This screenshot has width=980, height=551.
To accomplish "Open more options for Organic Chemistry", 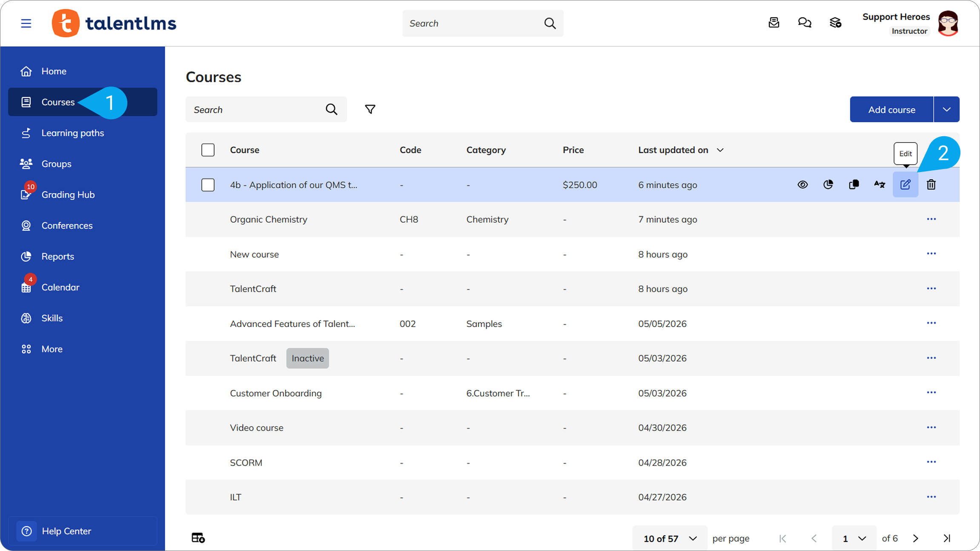I will tap(931, 219).
